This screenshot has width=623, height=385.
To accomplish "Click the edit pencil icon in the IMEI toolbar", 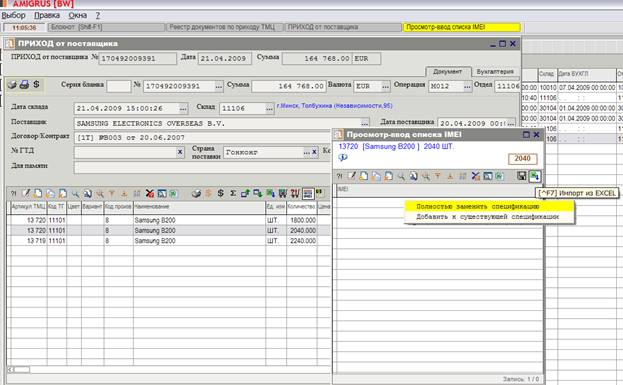I will (x=352, y=176).
